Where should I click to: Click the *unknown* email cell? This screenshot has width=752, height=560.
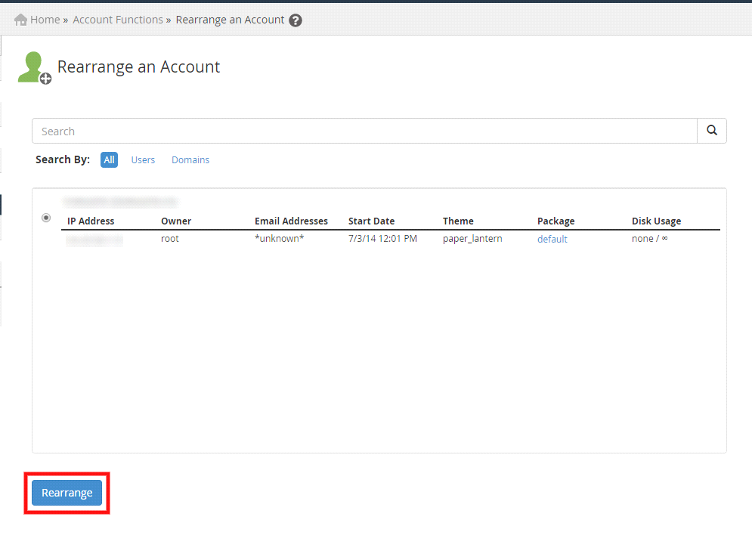click(x=279, y=238)
